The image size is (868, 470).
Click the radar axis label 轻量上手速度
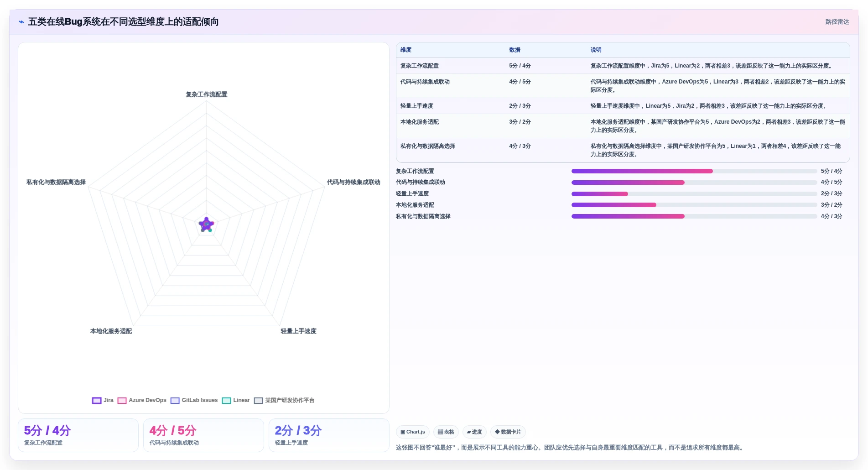click(299, 331)
